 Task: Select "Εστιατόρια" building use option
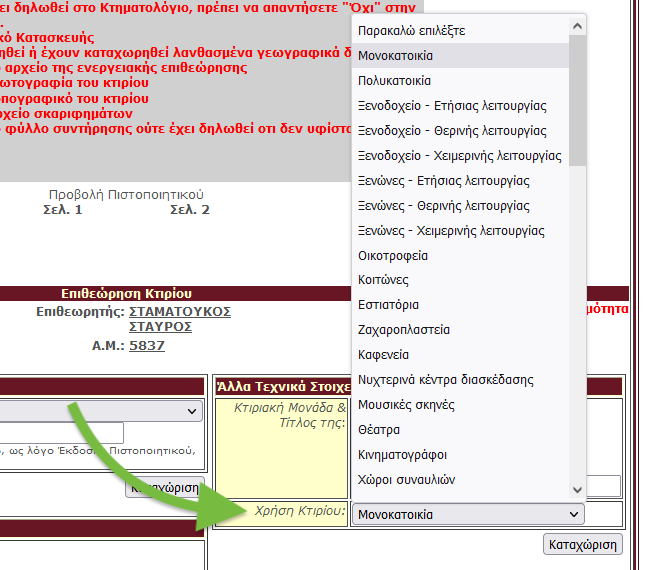[x=388, y=305]
